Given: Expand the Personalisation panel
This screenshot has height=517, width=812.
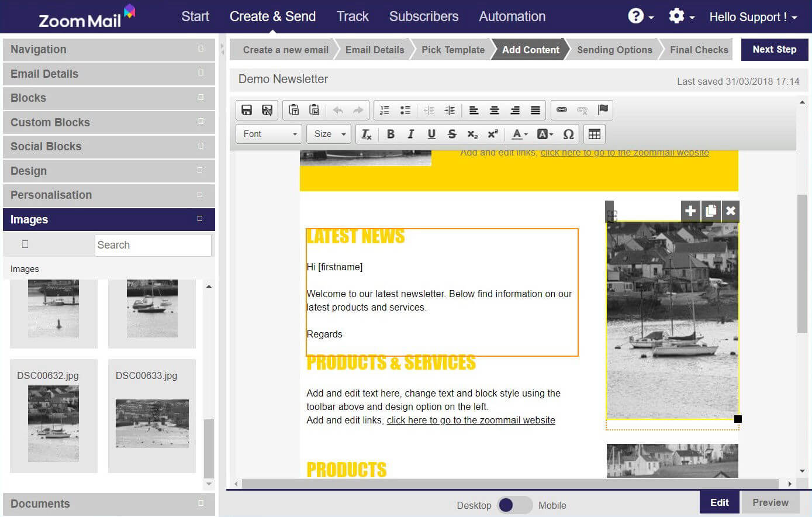Looking at the screenshot, I should click(109, 195).
